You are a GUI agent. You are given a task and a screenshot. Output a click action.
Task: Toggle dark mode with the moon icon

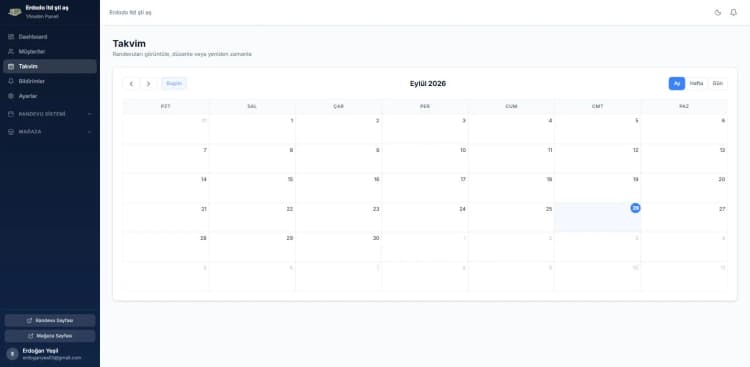(717, 12)
